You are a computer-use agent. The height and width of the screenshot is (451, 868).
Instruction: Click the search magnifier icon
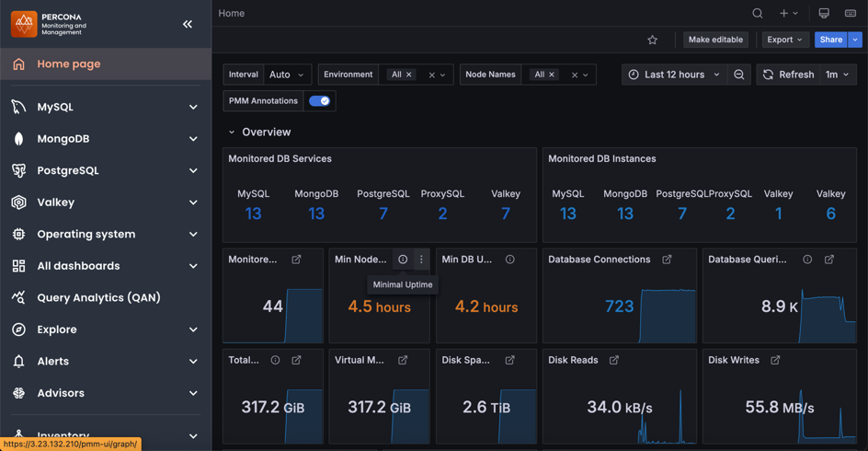pyautogui.click(x=757, y=14)
